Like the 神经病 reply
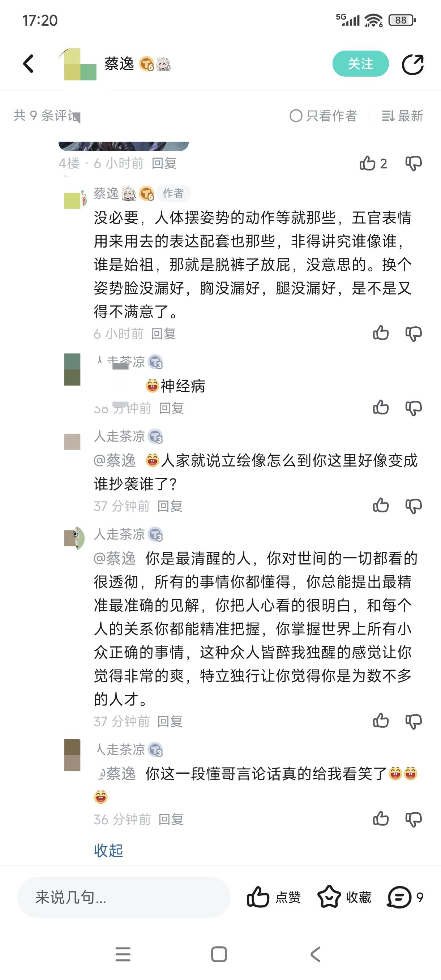The image size is (441, 980). pos(381,408)
